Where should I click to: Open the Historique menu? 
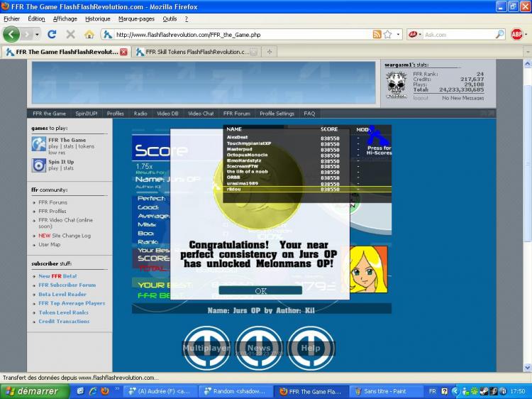(97, 18)
